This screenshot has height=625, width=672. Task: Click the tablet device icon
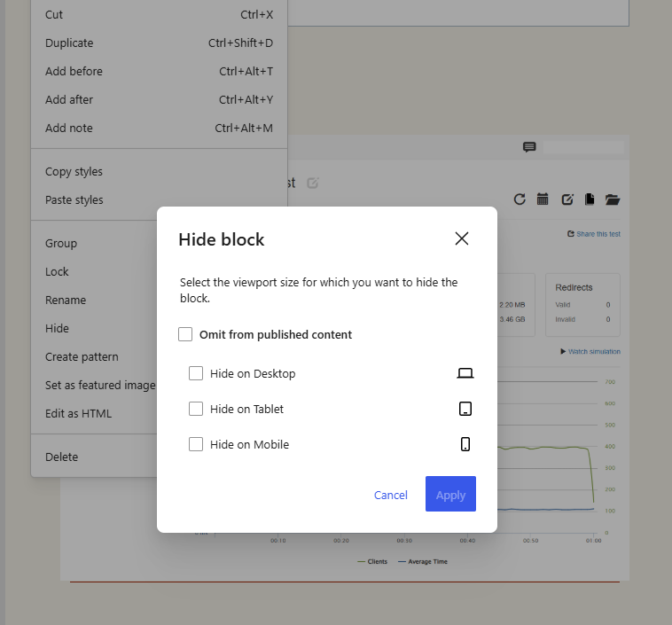pyautogui.click(x=465, y=409)
